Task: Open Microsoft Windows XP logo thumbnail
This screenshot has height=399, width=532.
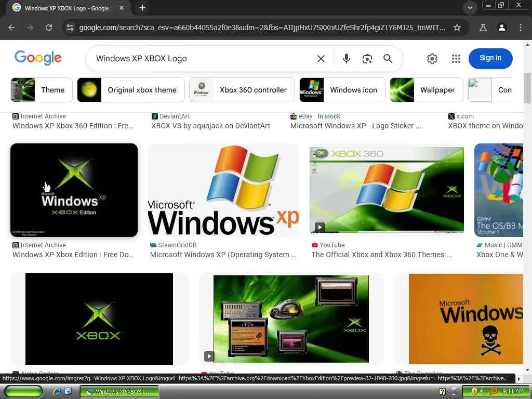Action: pyautogui.click(x=223, y=190)
